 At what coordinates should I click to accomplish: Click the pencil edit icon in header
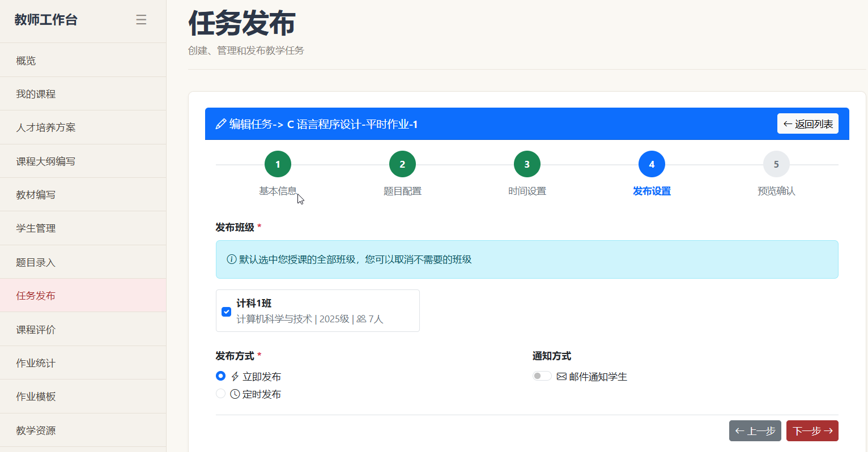pyautogui.click(x=221, y=124)
